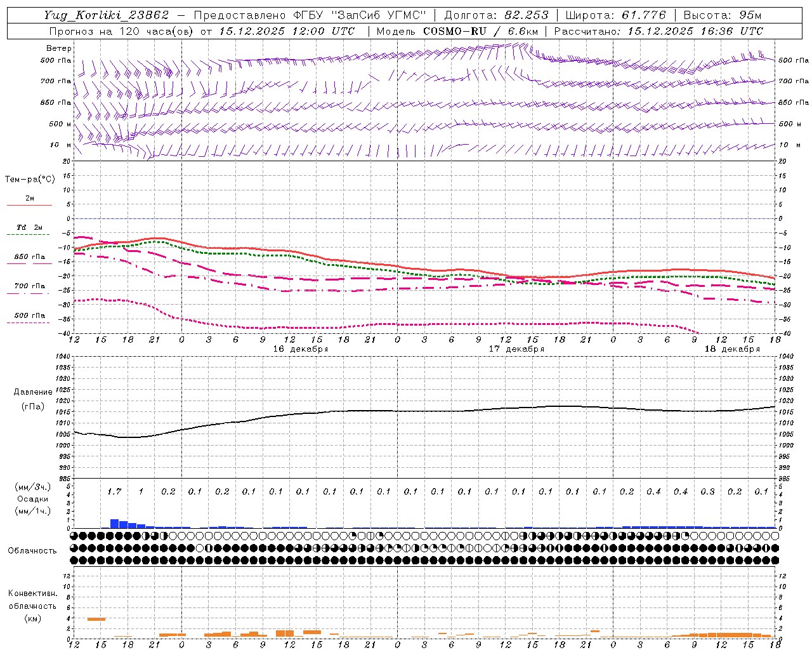
Task: Click the latitude value Широта: 61.776
Action: click(x=615, y=15)
